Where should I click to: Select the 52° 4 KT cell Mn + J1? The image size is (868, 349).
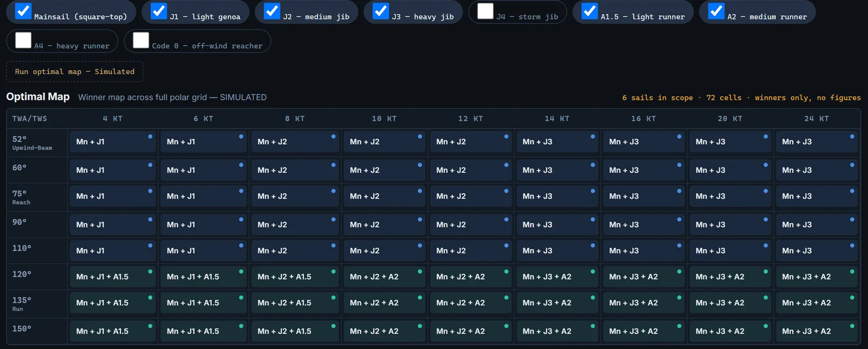click(113, 142)
